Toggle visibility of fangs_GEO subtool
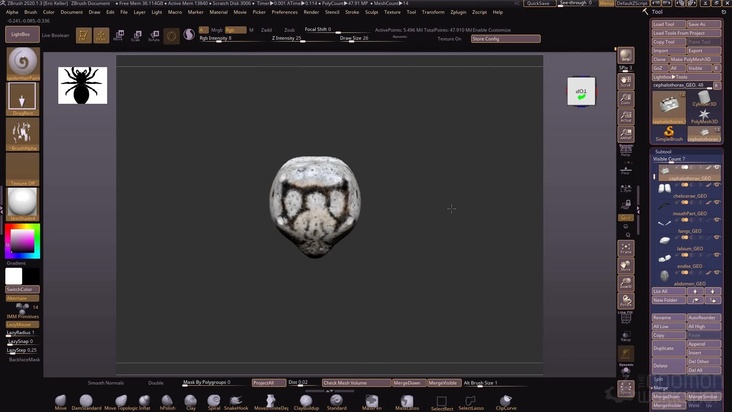This screenshot has height=412, width=732. click(x=717, y=220)
